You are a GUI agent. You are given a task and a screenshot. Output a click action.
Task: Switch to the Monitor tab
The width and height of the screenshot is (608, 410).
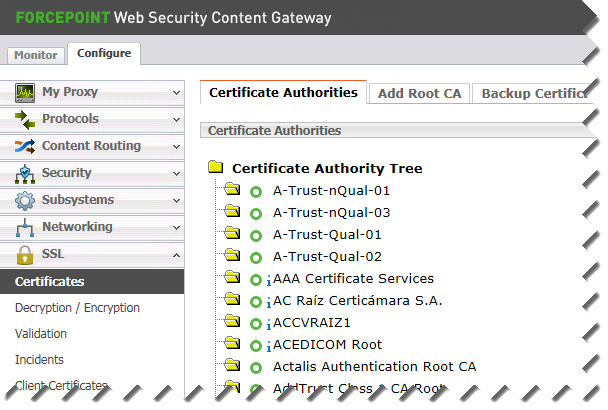(x=36, y=55)
